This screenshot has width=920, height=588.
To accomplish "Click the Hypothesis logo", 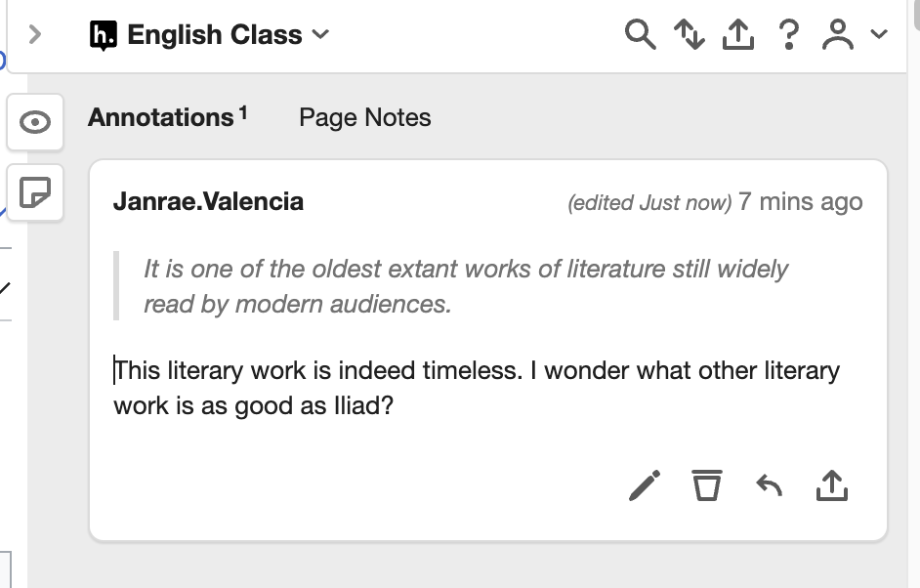I will click(x=107, y=34).
